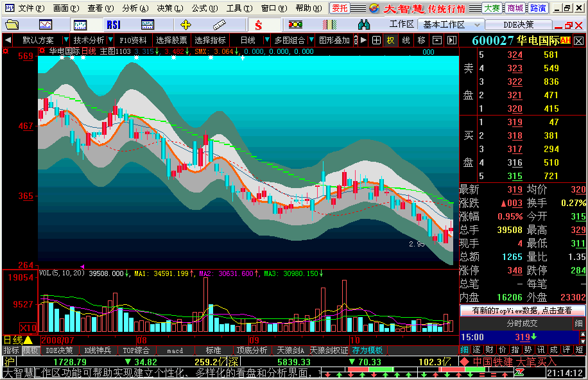The height and width of the screenshot is (380, 588).
Task: Expand the 默认方案 dropdown arrow
Action: coord(66,39)
